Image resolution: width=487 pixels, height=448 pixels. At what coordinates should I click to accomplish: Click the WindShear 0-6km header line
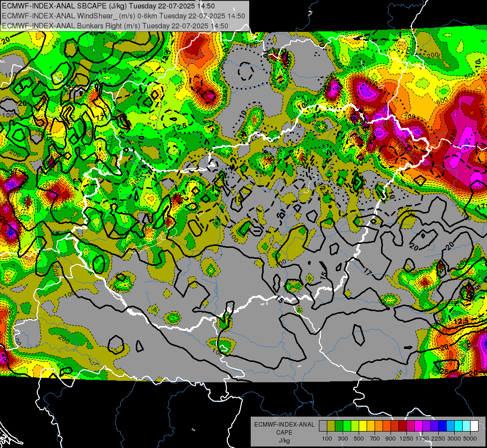point(123,16)
